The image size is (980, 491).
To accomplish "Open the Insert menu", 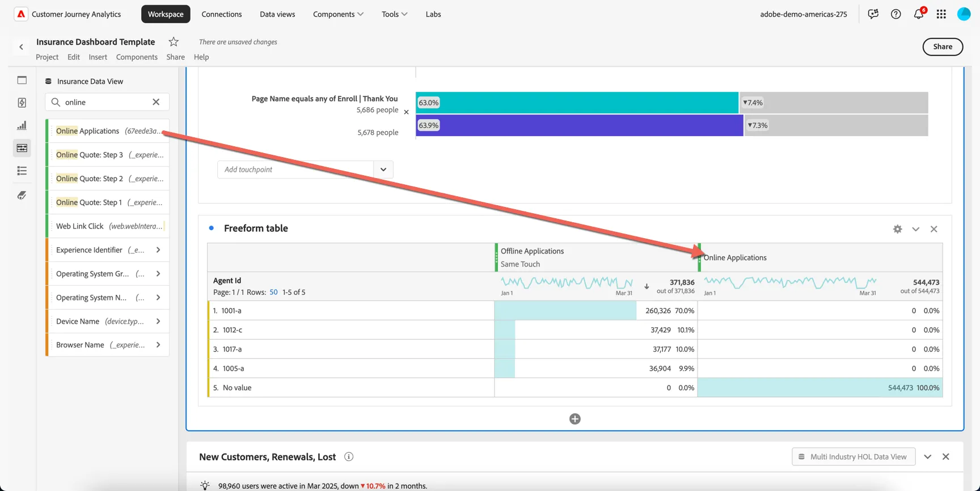I will pos(98,57).
